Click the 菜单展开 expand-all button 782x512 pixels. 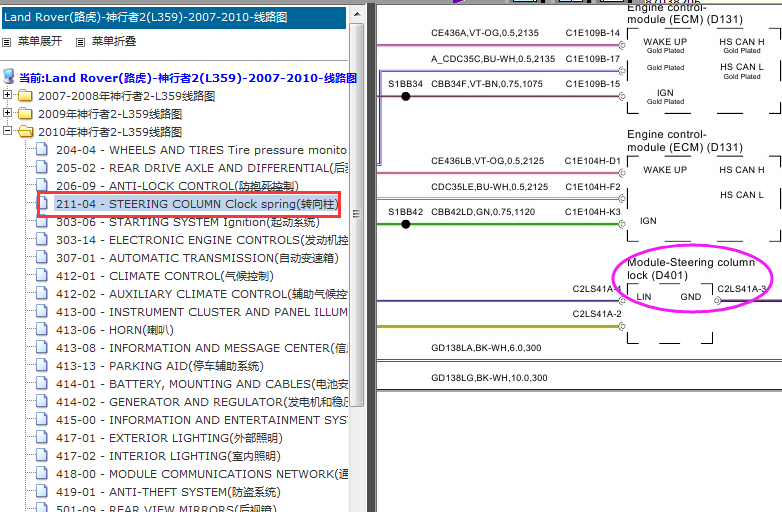40,41
